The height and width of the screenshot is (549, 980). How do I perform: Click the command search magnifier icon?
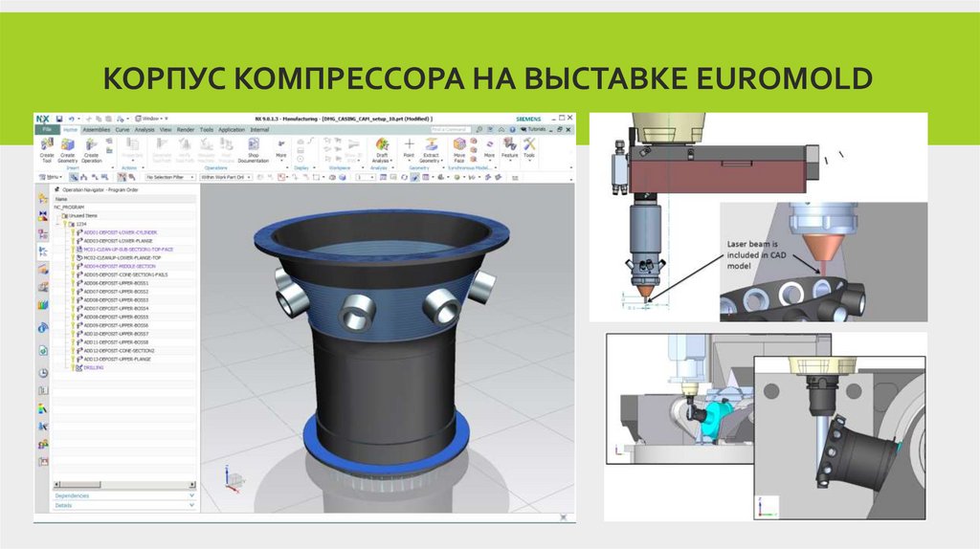coord(479,129)
